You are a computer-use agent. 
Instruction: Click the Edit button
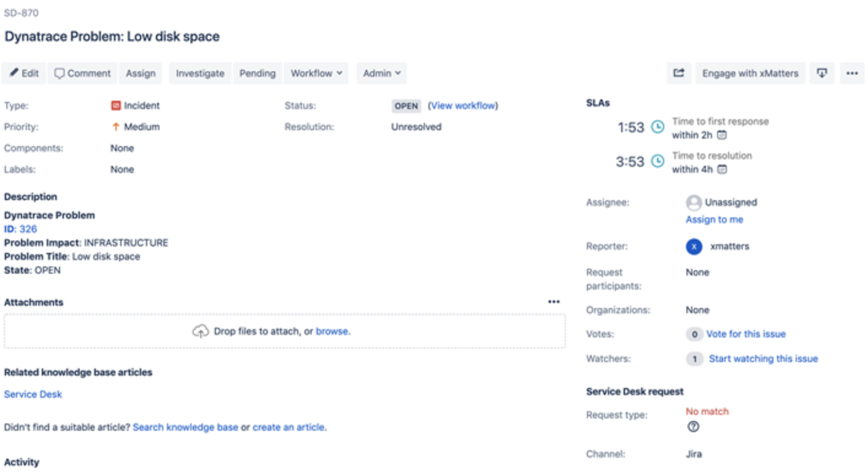pyautogui.click(x=24, y=73)
